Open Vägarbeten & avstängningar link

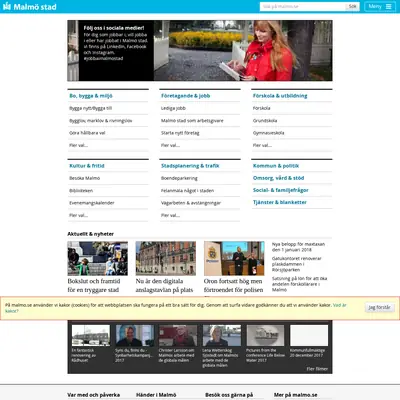pyautogui.click(x=191, y=203)
